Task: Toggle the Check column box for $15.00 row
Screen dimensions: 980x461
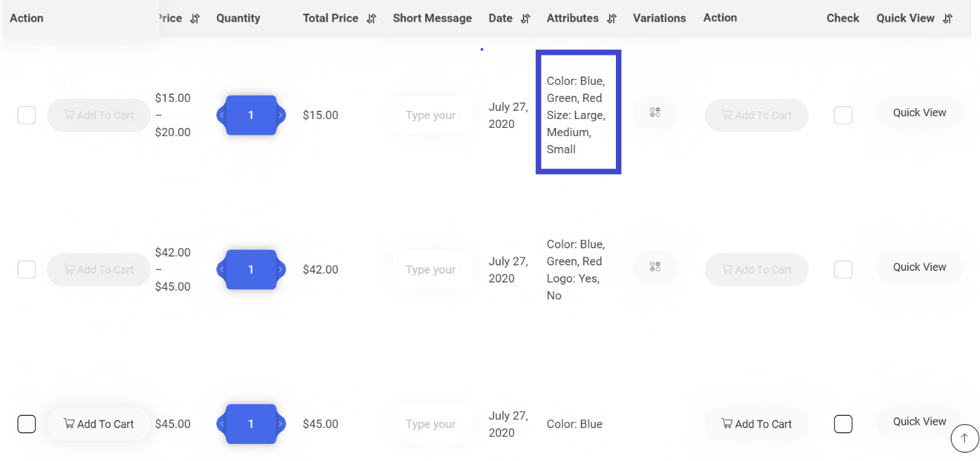Action: pyautogui.click(x=843, y=116)
